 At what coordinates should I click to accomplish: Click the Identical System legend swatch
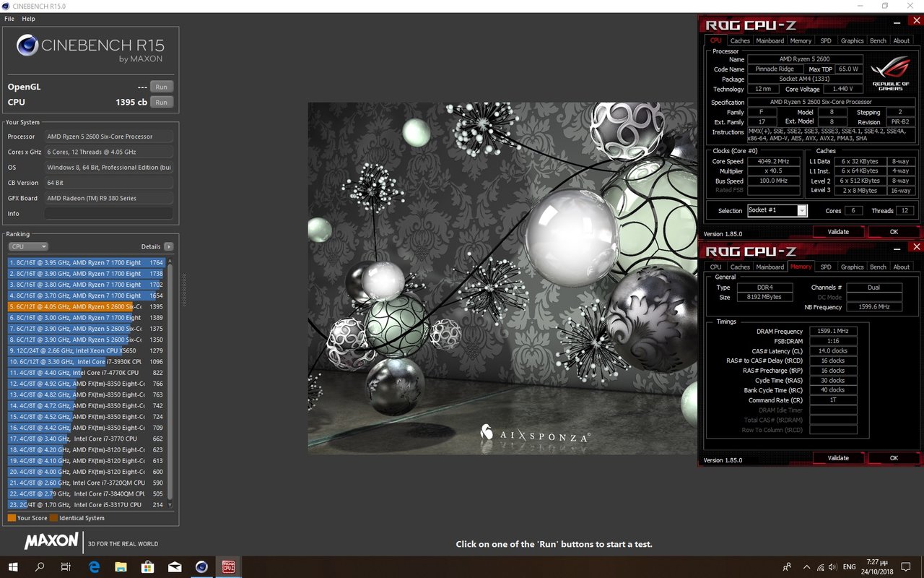53,518
